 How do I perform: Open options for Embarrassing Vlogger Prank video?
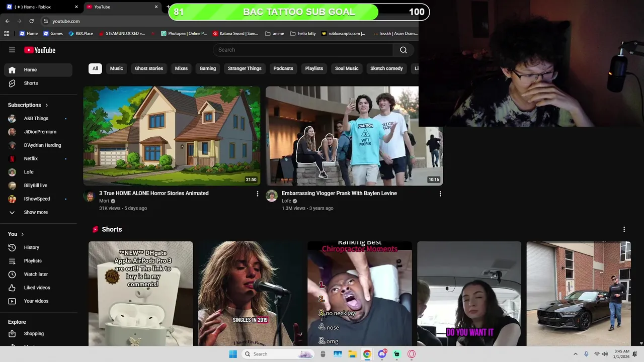point(440,194)
